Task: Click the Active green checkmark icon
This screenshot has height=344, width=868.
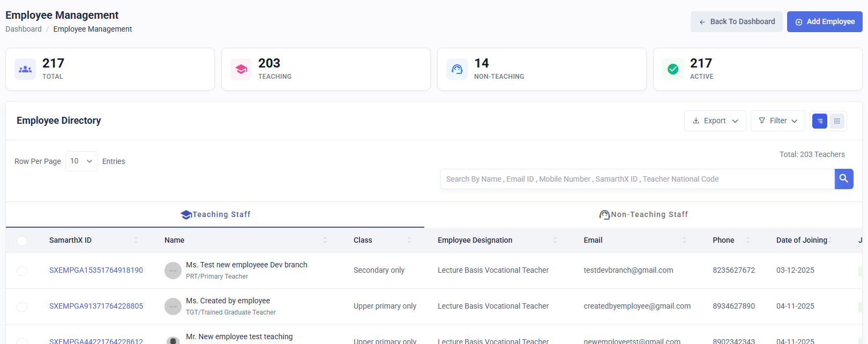Action: tap(673, 69)
